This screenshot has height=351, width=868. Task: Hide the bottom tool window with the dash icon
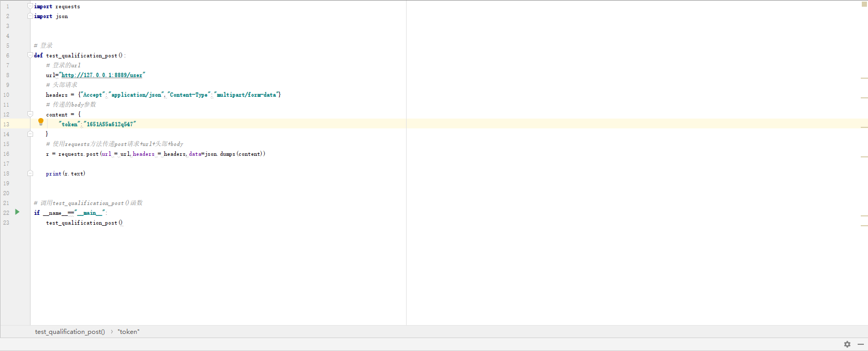(x=861, y=344)
